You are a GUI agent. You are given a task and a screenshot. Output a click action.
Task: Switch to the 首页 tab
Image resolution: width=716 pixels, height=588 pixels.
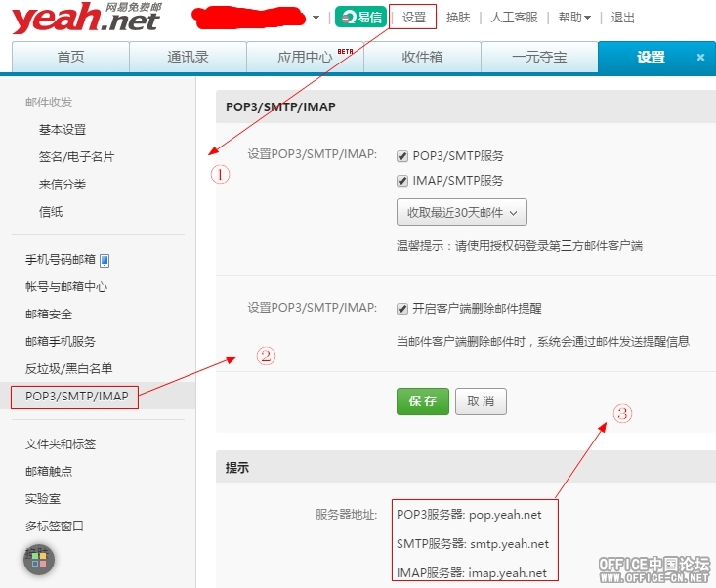pyautogui.click(x=70, y=57)
